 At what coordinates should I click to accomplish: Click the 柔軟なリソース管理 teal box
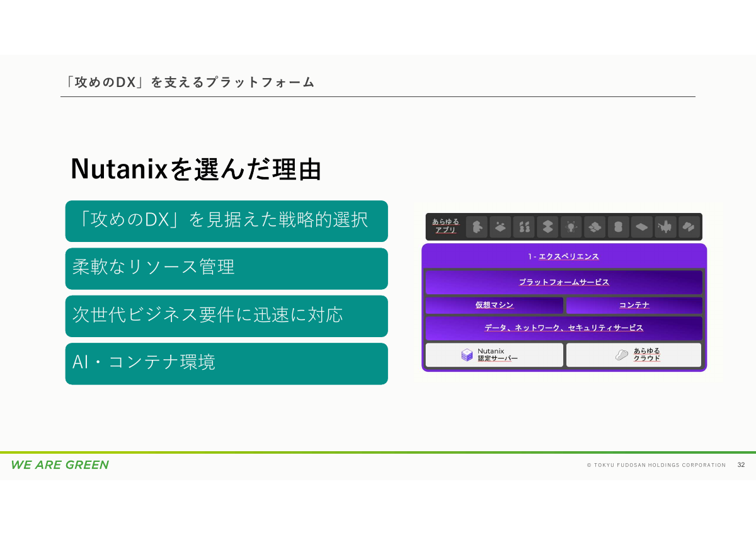[226, 268]
